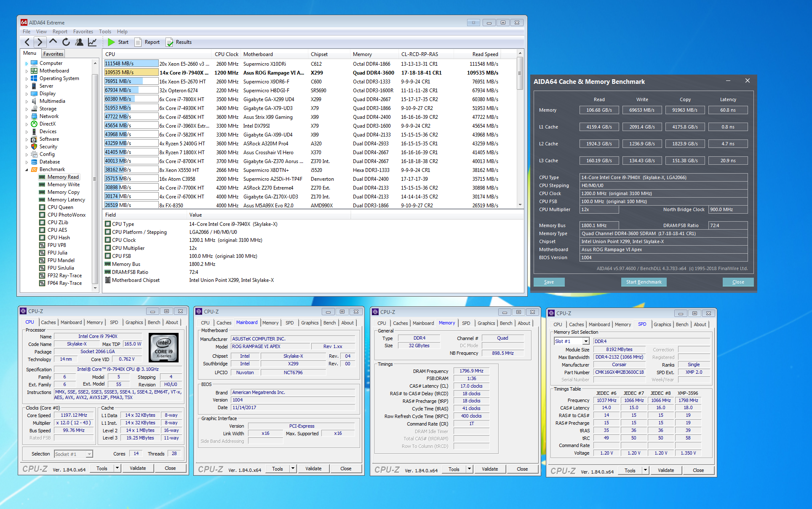This screenshot has width=812, height=509.
Task: Click the Motherboard Chipset field row
Action: click(x=314, y=280)
